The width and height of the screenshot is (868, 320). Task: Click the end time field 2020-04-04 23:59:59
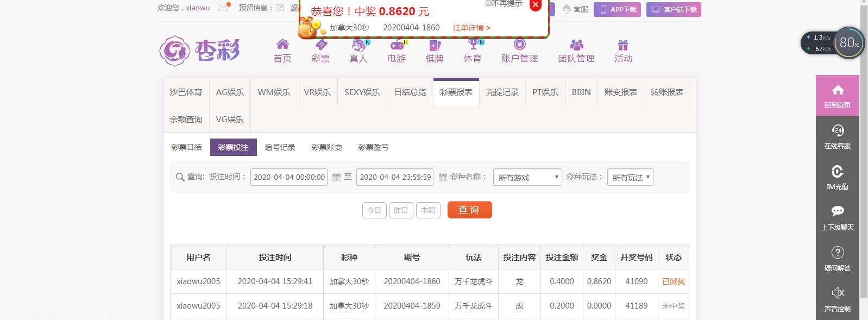395,177
